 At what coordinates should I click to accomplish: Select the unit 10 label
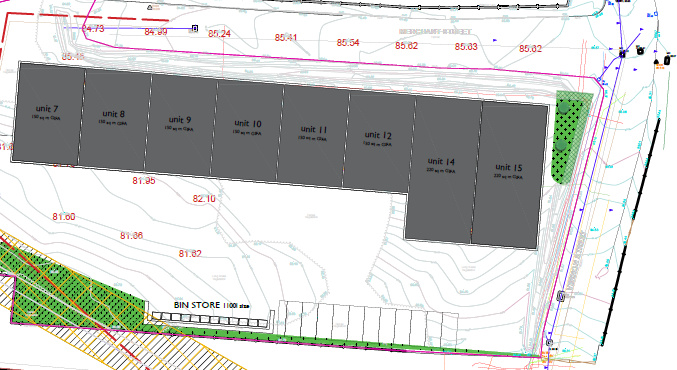(247, 123)
